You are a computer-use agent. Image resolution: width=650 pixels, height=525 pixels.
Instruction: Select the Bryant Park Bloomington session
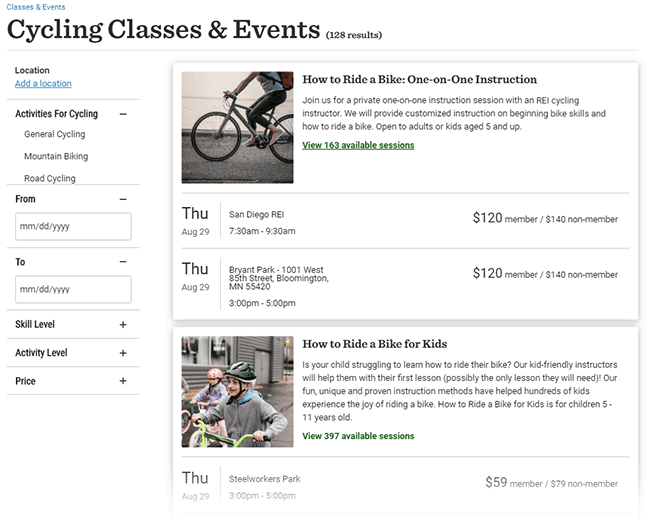pyautogui.click(x=405, y=284)
